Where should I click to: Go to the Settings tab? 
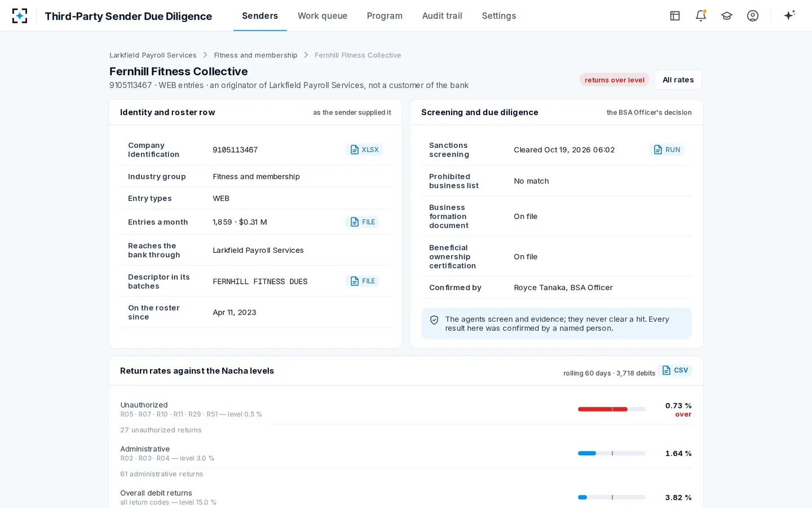pyautogui.click(x=499, y=16)
